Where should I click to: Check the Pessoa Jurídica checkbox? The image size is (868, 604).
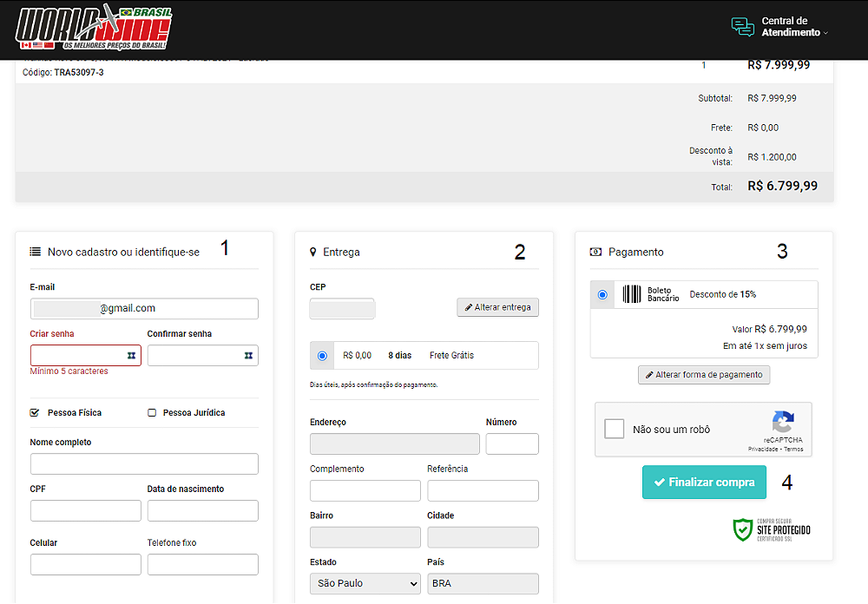(152, 413)
